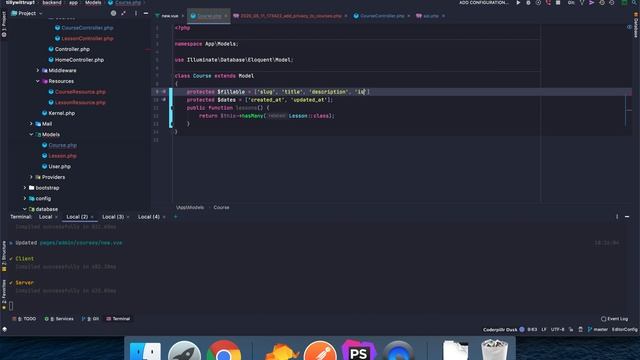Switch to new.vue editor tab
The width and height of the screenshot is (640, 360).
[x=169, y=16]
